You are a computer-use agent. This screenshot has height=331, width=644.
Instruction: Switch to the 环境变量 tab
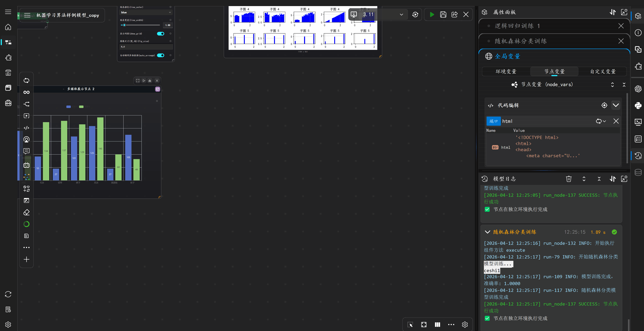pyautogui.click(x=506, y=72)
